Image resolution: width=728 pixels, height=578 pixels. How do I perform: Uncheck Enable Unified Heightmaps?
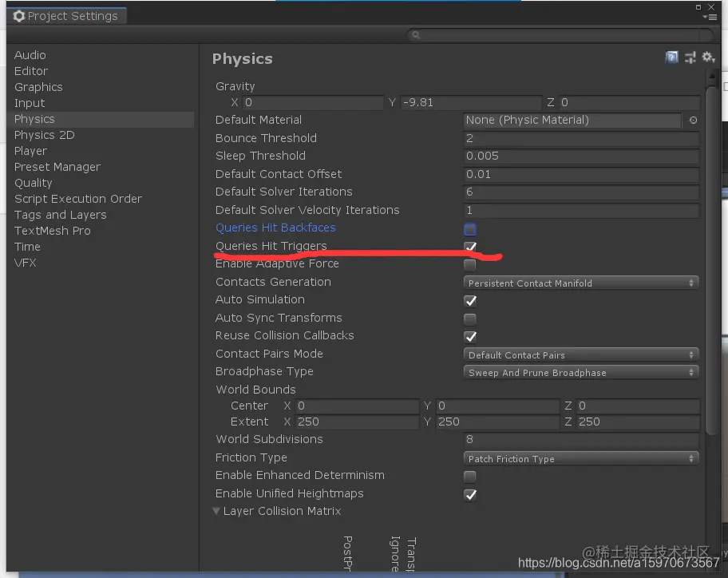coord(470,495)
